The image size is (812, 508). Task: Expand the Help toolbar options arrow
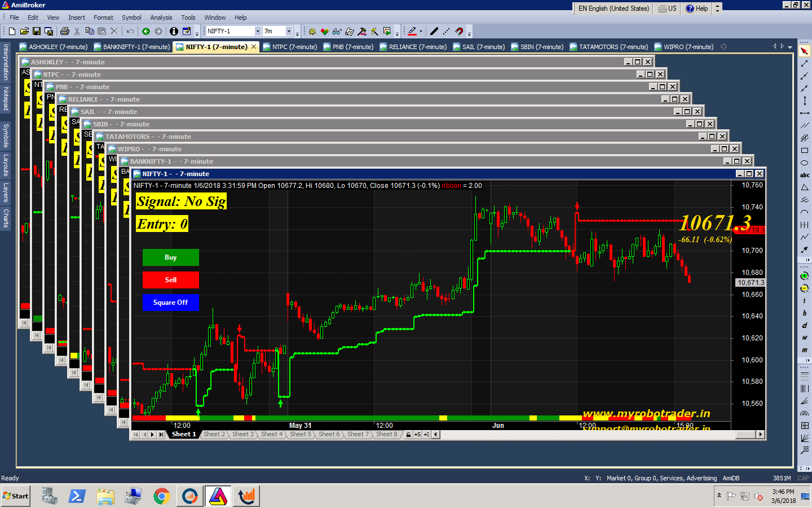tap(717, 8)
